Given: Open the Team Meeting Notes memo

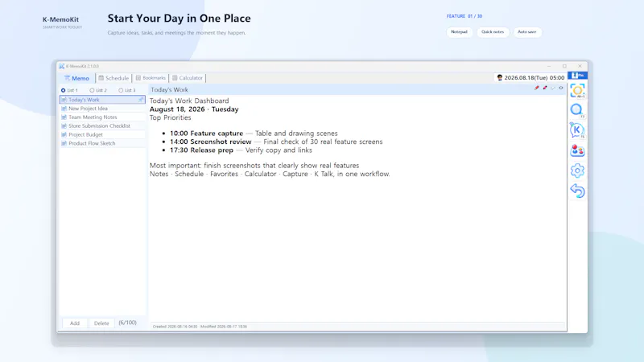Looking at the screenshot, I should click(102, 117).
